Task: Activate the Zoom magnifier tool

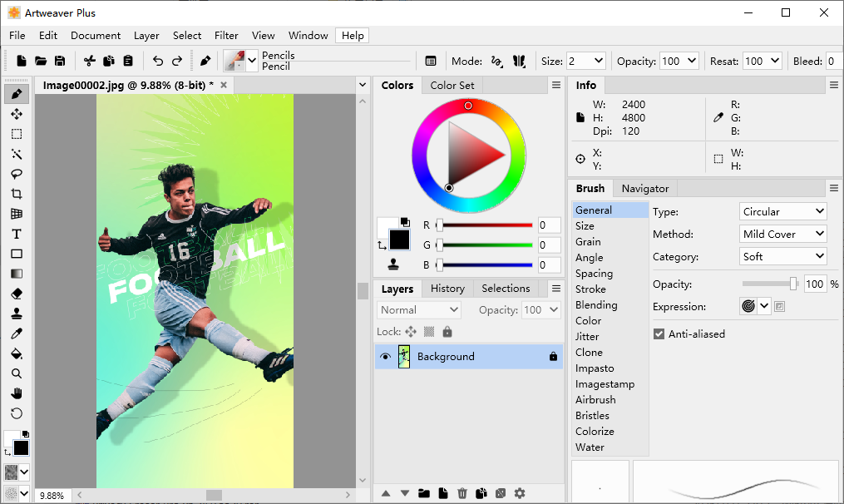Action: click(16, 373)
